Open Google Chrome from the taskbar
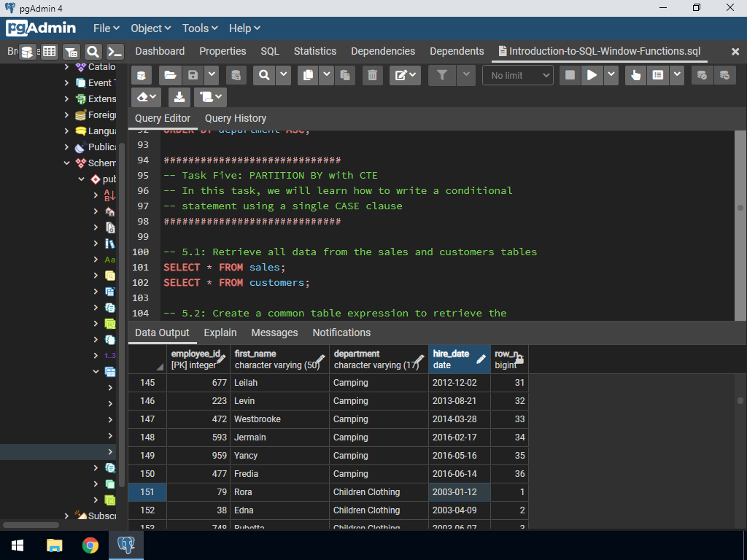Image resolution: width=747 pixels, height=560 pixels. (x=90, y=545)
